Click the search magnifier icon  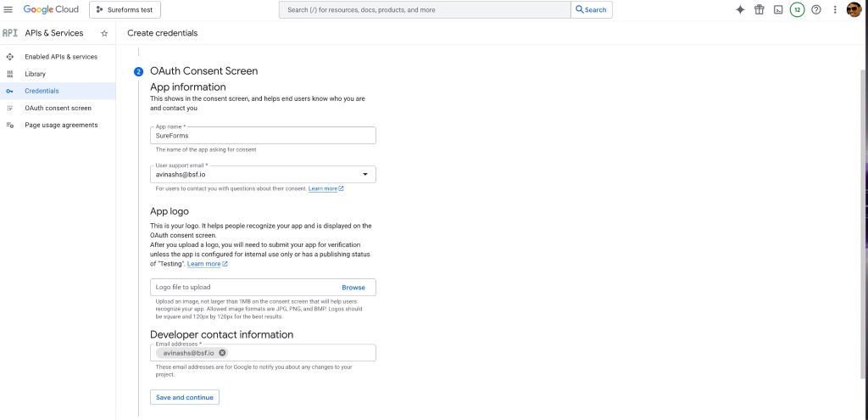[580, 9]
